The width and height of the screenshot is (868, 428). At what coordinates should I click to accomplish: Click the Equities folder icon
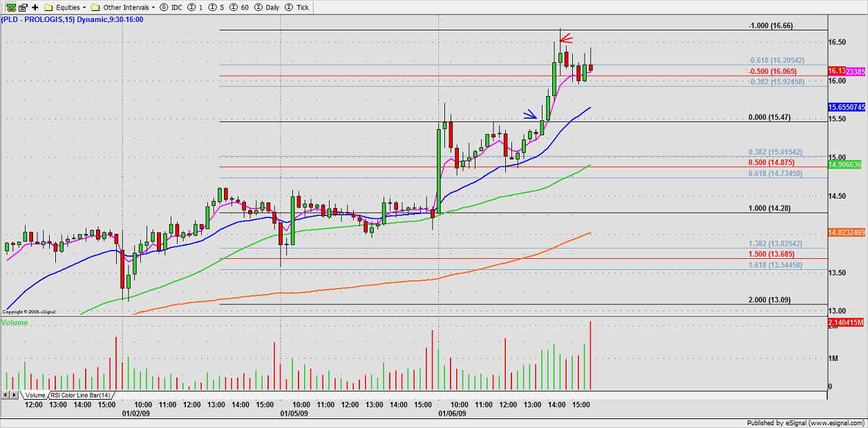click(x=49, y=7)
